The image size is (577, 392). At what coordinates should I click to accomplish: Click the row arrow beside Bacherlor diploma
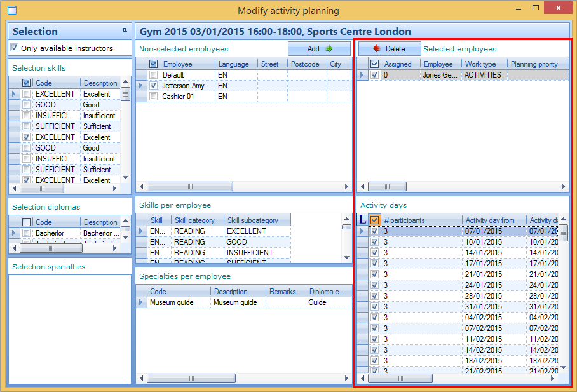13,233
